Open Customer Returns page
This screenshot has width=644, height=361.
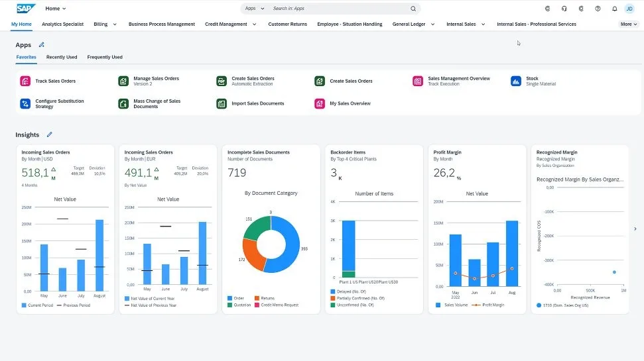point(287,25)
